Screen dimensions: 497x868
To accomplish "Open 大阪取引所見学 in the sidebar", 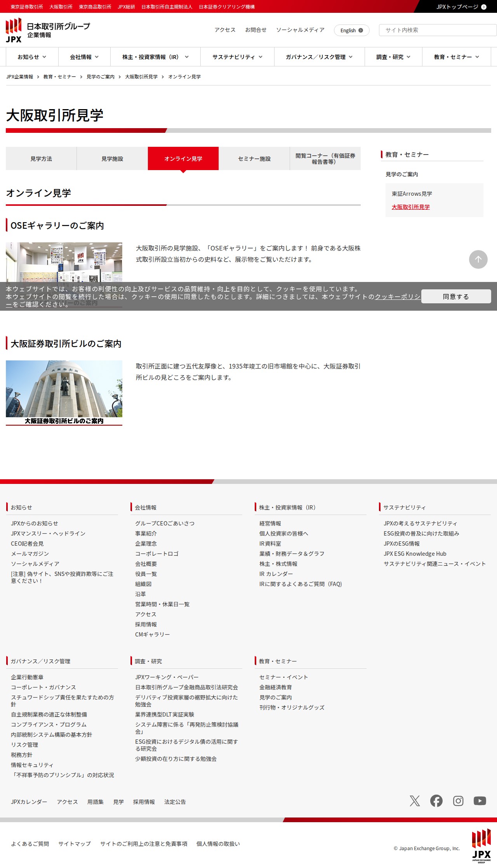I will (x=411, y=207).
